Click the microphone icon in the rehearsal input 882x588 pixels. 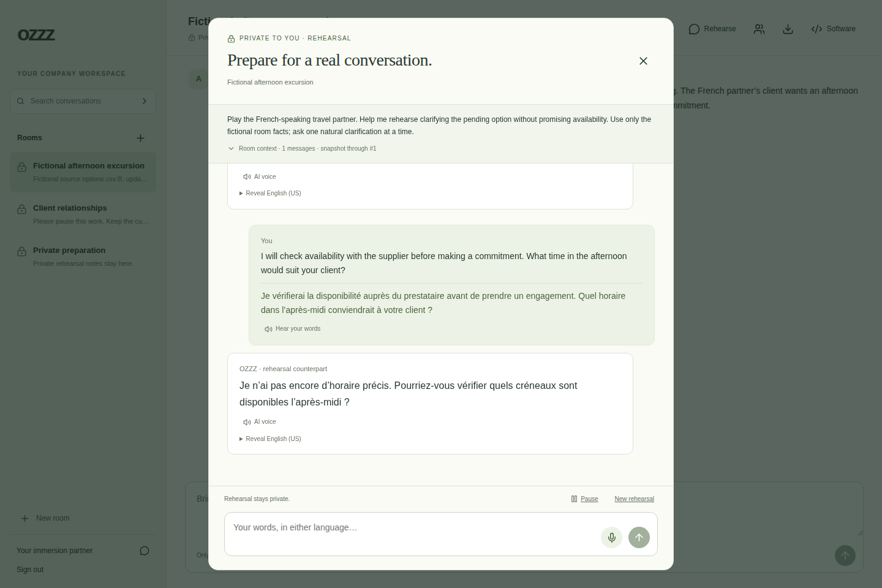pos(611,537)
